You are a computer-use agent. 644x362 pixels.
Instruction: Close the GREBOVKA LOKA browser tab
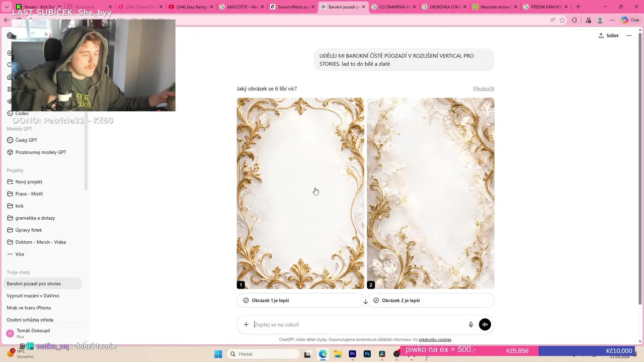(465, 7)
